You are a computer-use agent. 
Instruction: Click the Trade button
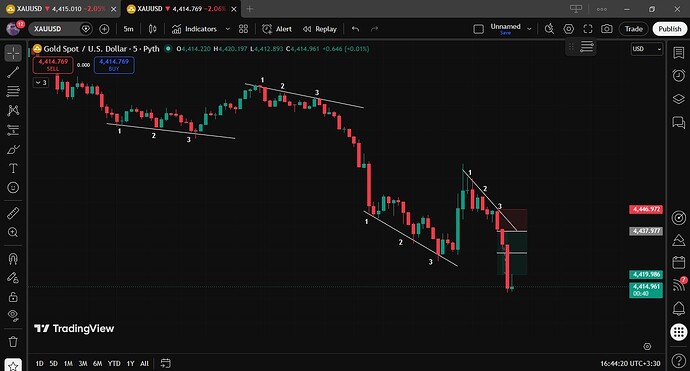tap(634, 29)
